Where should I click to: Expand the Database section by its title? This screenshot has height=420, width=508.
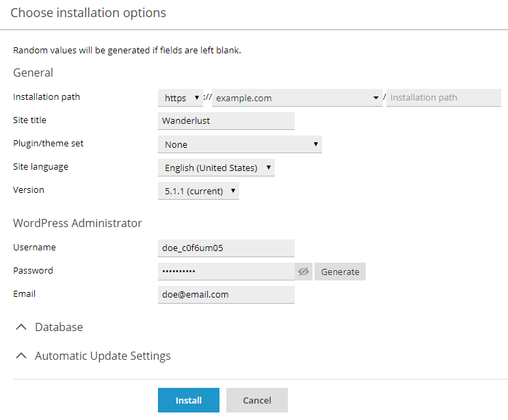(59, 327)
